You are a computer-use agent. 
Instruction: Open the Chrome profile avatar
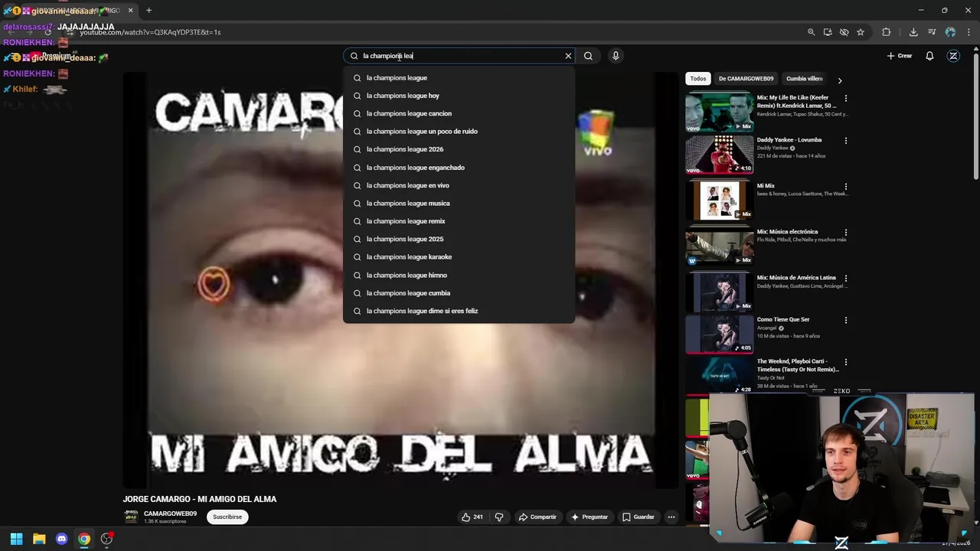point(950,32)
